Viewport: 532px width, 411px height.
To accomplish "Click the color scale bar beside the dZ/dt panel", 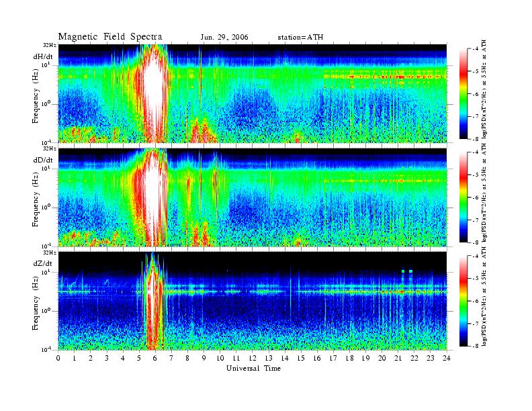I will [x=463, y=301].
